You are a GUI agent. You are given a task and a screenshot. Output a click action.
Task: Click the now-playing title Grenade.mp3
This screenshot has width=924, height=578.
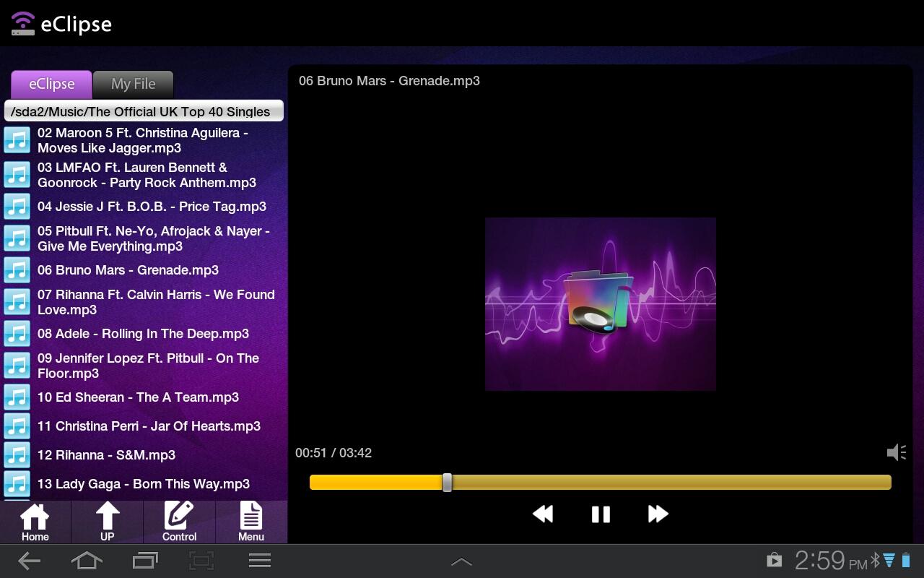(389, 81)
